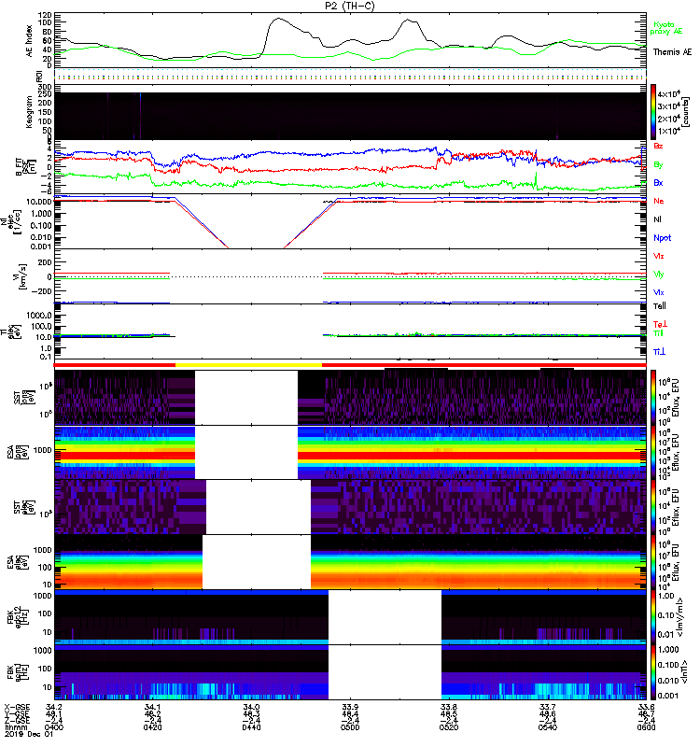Click the 'Keogram' y-axis label

30,112
